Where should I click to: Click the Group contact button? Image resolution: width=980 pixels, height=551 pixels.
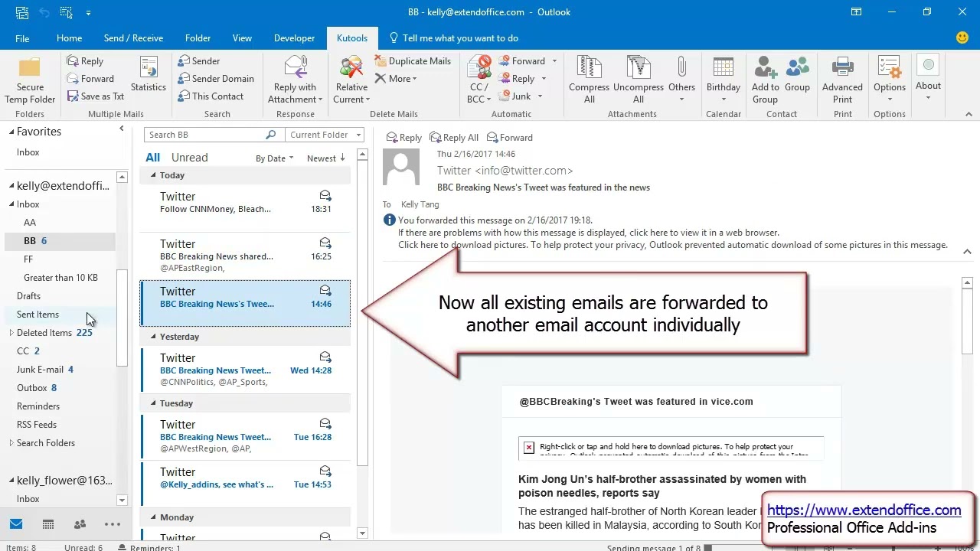797,75
